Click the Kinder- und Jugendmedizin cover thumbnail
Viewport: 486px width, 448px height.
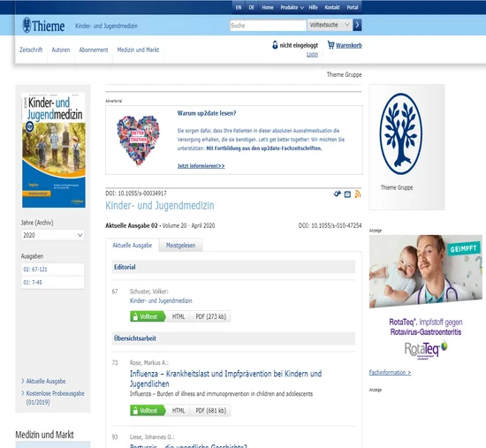[53, 150]
